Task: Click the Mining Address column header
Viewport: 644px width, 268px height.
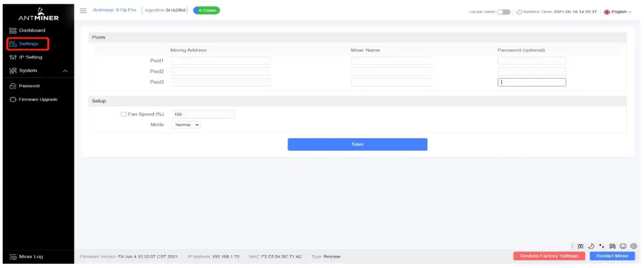Action: click(x=188, y=50)
